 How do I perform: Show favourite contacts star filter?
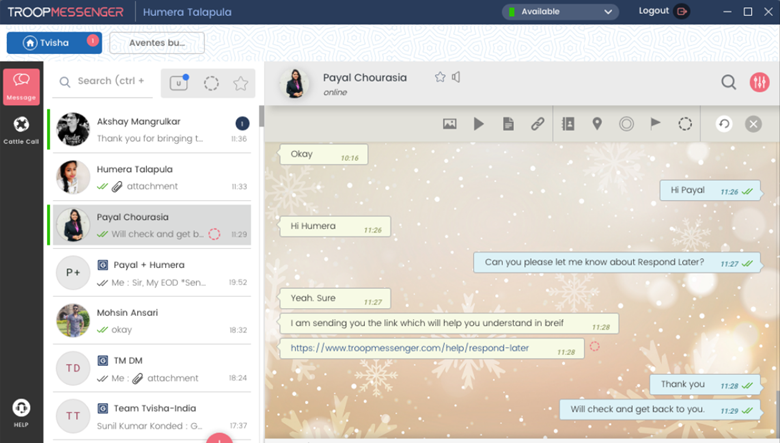(240, 83)
